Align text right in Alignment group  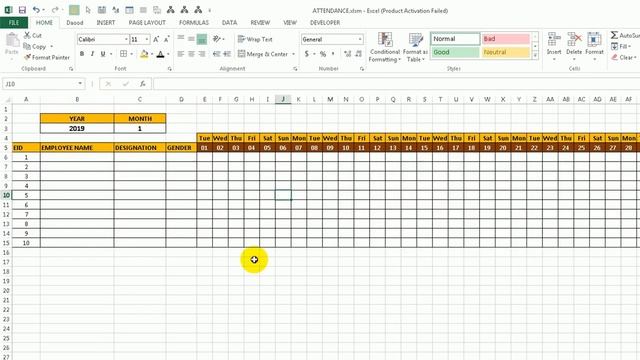coord(202,54)
